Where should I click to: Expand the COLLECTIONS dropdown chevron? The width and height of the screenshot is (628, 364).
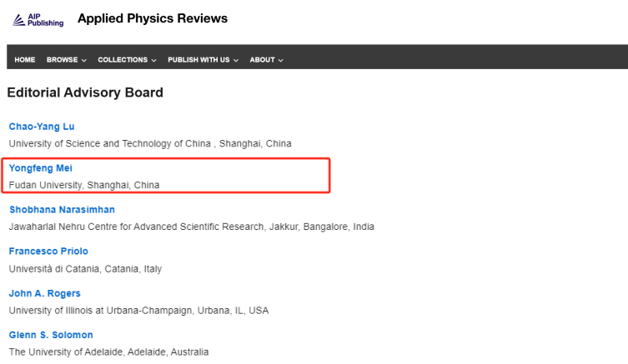pyautogui.click(x=153, y=61)
